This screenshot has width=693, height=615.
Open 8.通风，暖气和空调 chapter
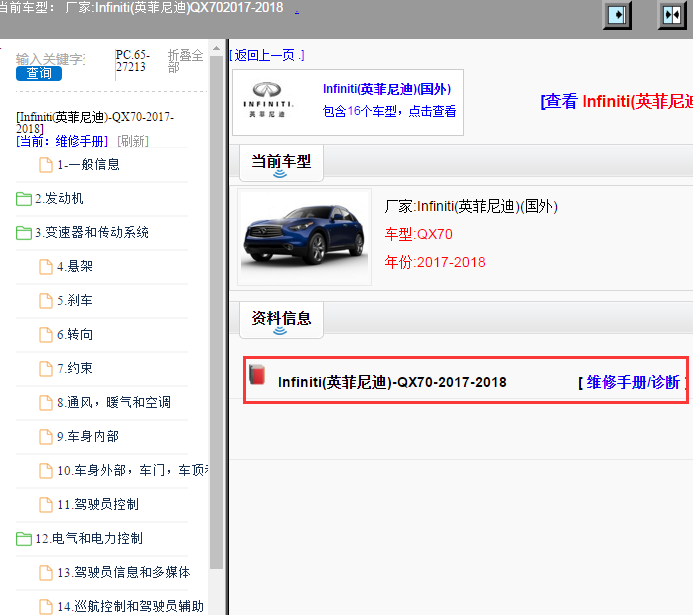[x=114, y=402]
